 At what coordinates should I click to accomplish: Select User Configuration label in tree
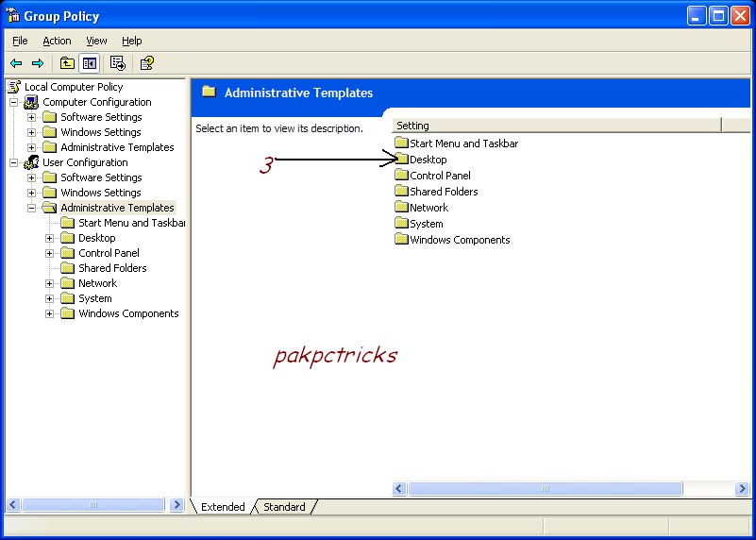pyautogui.click(x=85, y=162)
